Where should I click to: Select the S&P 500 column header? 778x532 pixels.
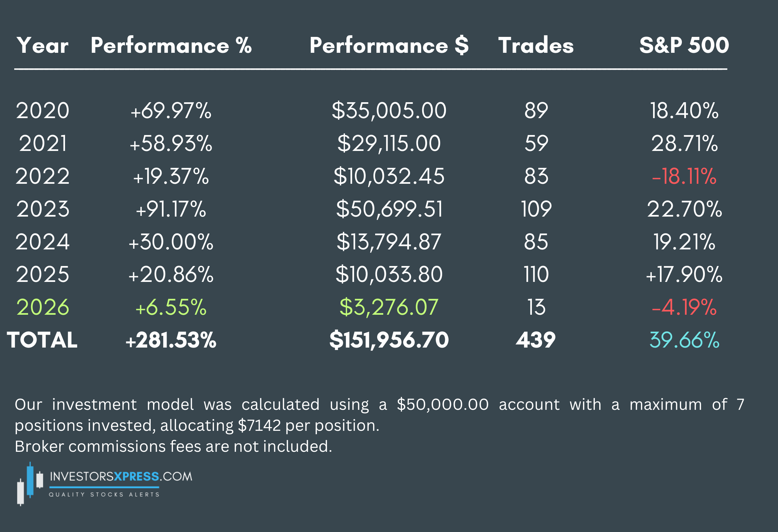tap(684, 45)
